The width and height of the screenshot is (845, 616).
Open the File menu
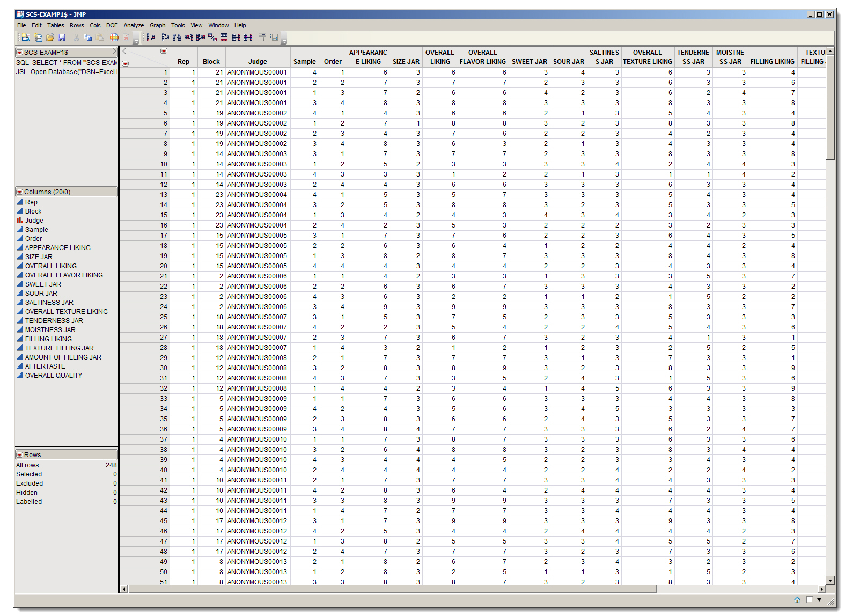point(21,25)
